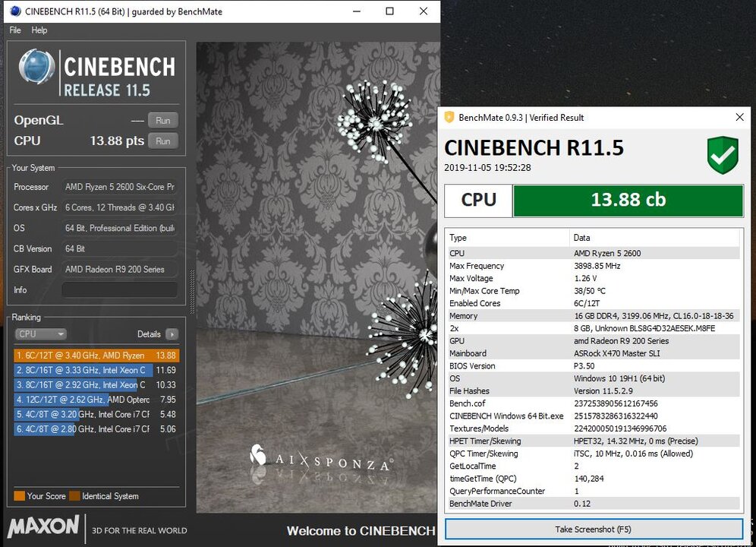The width and height of the screenshot is (756, 547).
Task: Click Take Screenshot (F5) button
Action: tap(594, 529)
